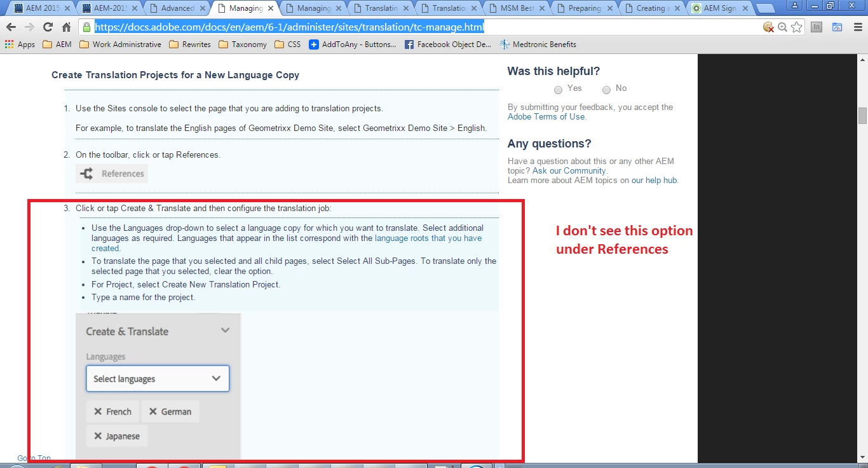Switch to the MSM Best tab
The image size is (868, 468).
pos(516,8)
